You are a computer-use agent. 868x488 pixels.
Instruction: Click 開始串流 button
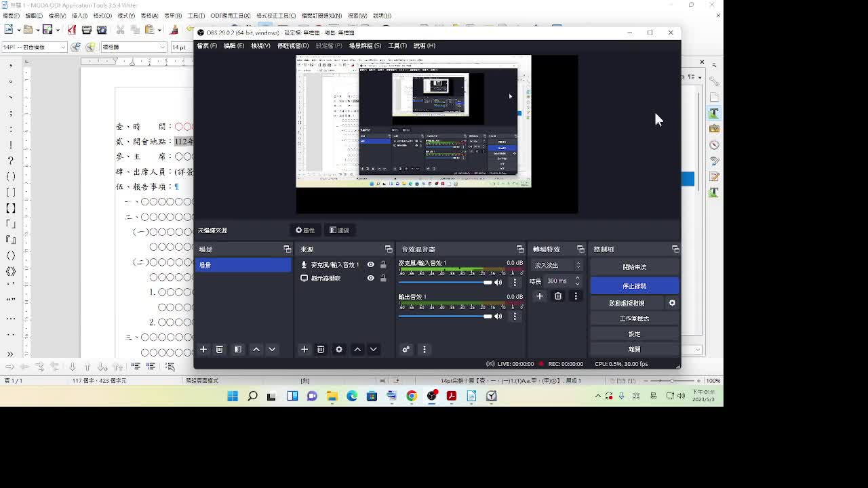pyautogui.click(x=634, y=267)
